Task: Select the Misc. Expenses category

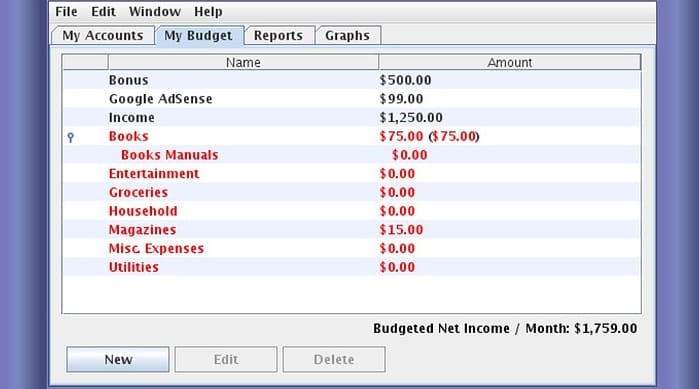Action: click(x=156, y=249)
